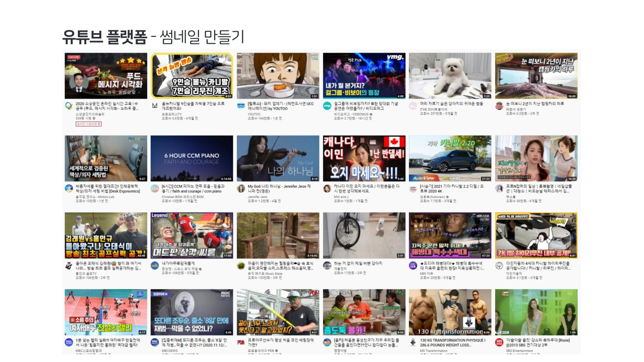Play cartoon girl eating thumbnail from 컬투쇼
The height and width of the screenshot is (362, 644).
click(x=278, y=76)
